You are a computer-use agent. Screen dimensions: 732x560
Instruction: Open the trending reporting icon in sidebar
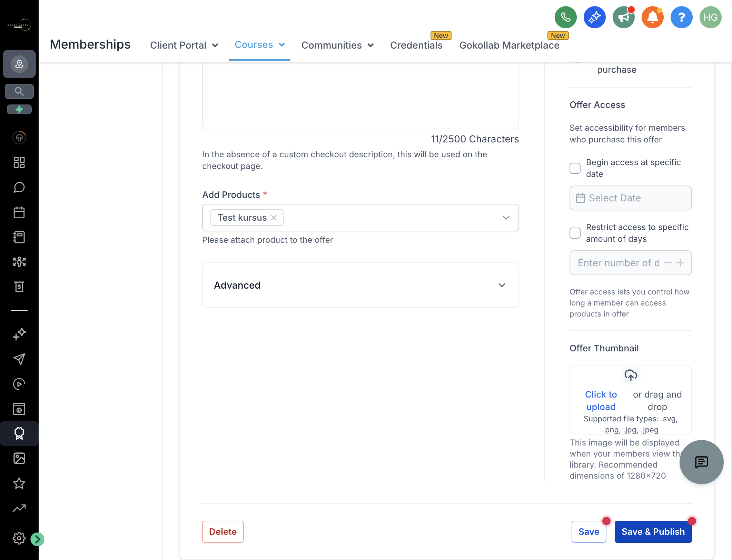tap(19, 508)
